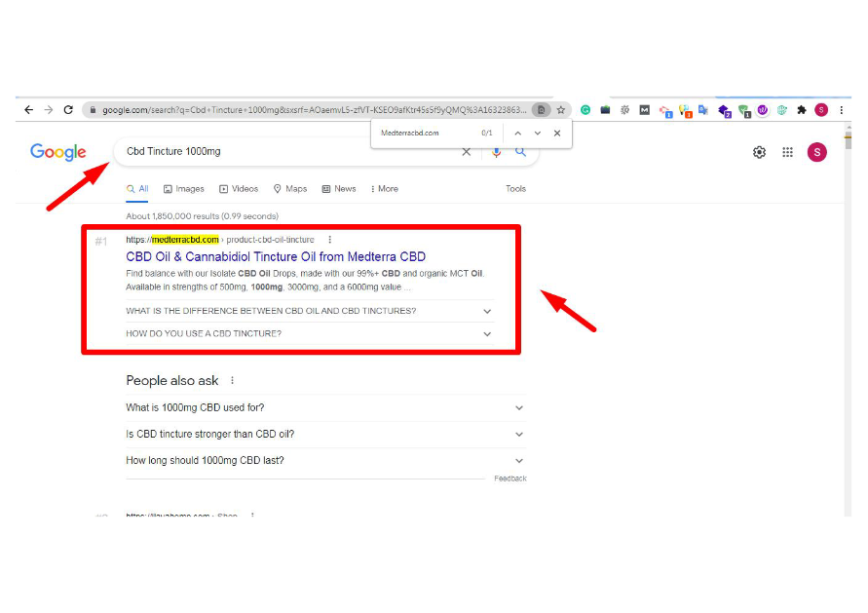
Task: Click the browser forward arrow
Action: click(49, 110)
